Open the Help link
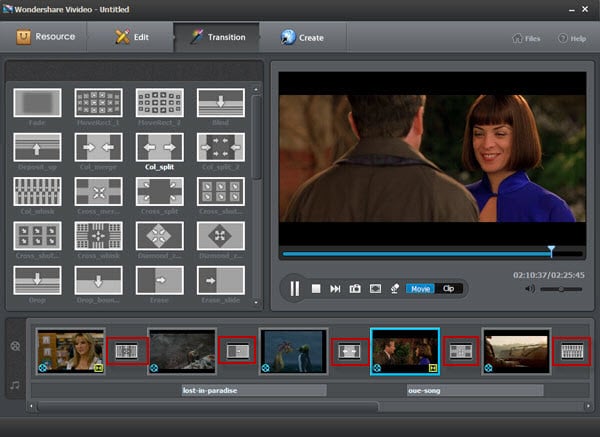The height and width of the screenshot is (437, 600). (x=572, y=38)
